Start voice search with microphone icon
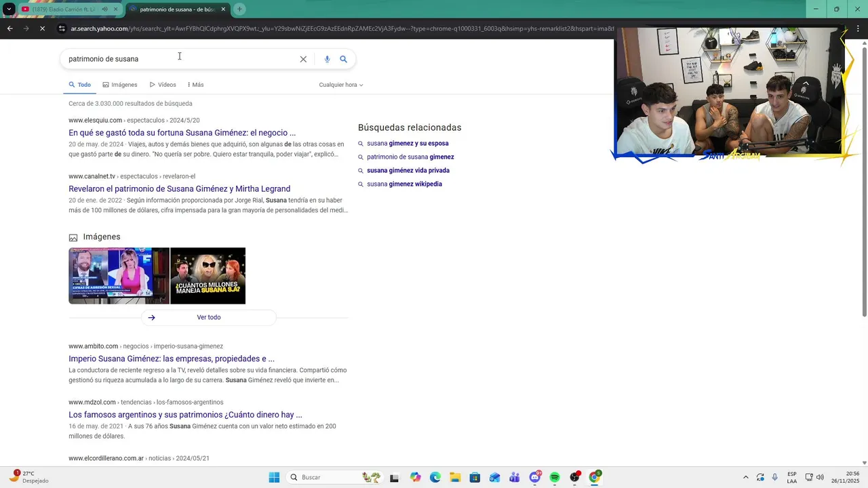The height and width of the screenshot is (488, 868). 327,59
